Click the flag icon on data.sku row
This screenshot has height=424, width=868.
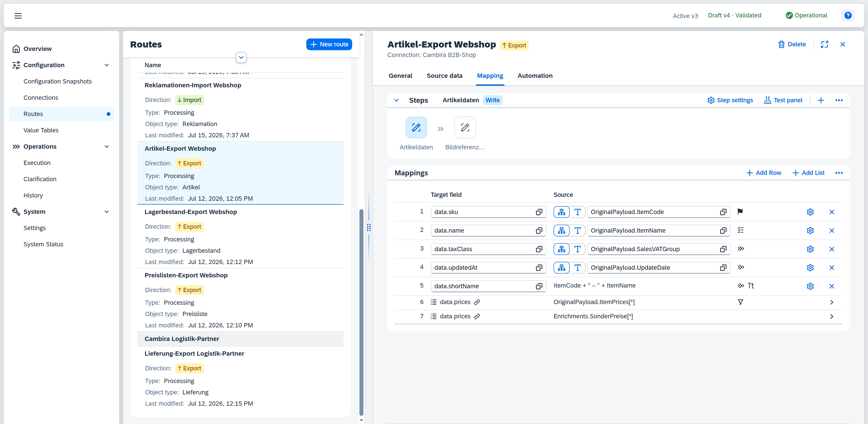(x=740, y=212)
